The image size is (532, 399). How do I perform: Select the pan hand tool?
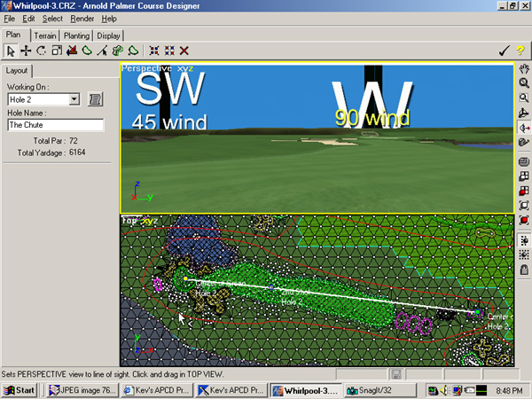click(524, 68)
